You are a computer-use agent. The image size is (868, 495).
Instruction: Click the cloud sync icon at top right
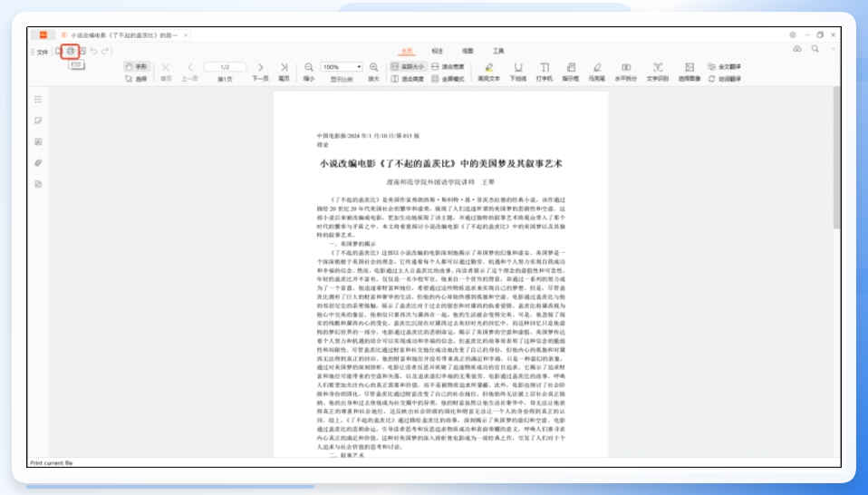(x=797, y=49)
